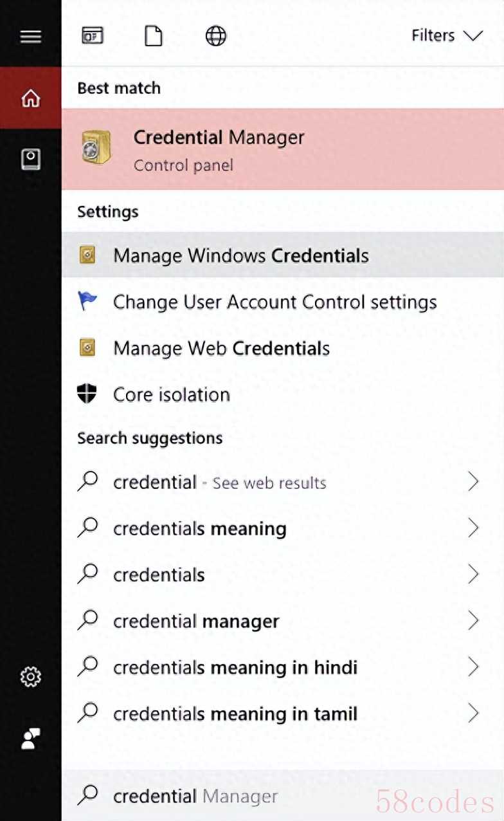Expand arrow for 'credential' web results

pos(473,482)
